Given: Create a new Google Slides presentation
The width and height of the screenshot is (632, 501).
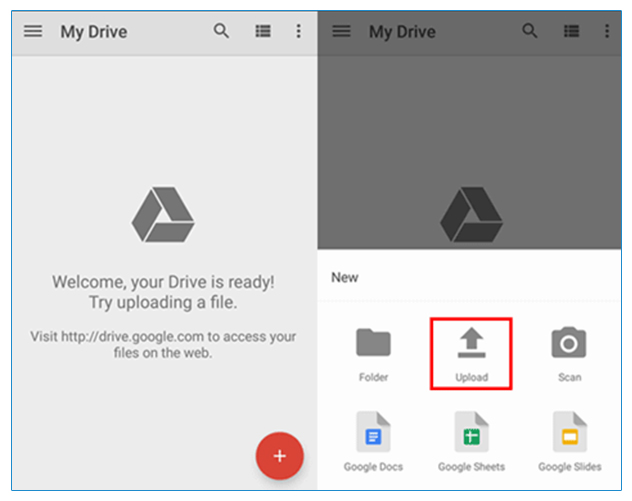Looking at the screenshot, I should click(570, 442).
